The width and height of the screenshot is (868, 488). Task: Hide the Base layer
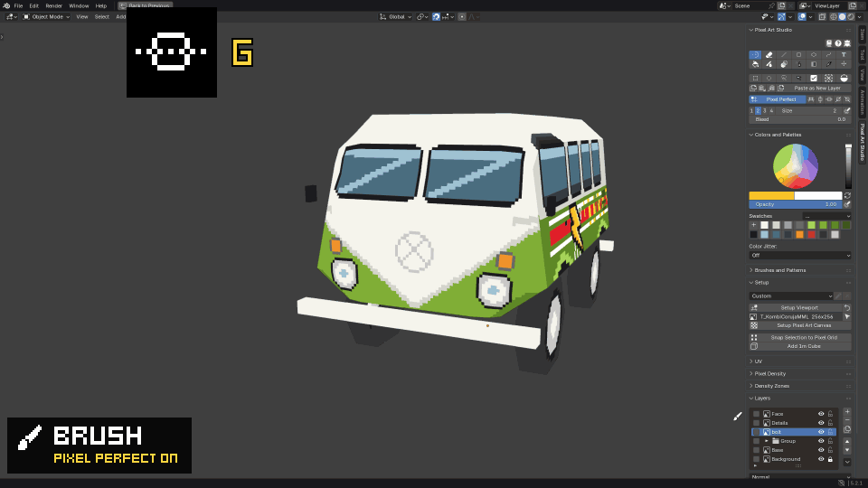[x=821, y=450]
